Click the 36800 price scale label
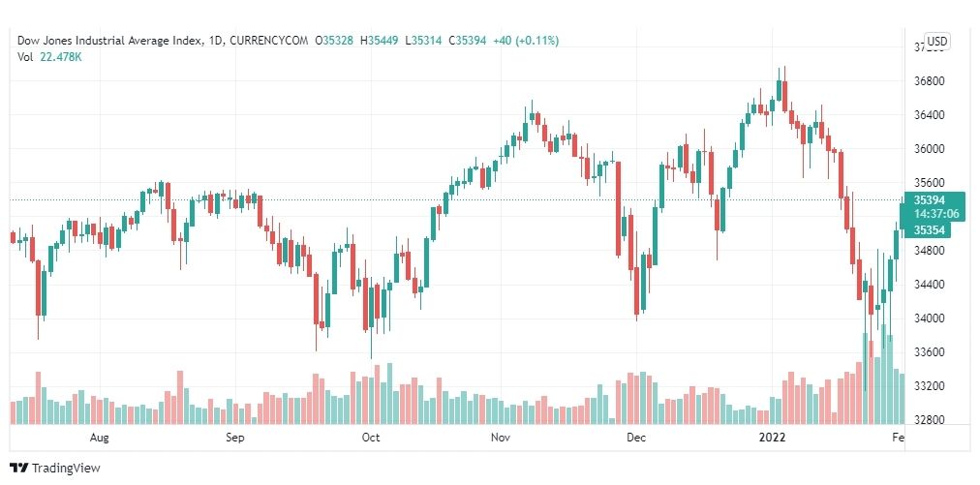The width and height of the screenshot is (980, 485). (x=930, y=81)
